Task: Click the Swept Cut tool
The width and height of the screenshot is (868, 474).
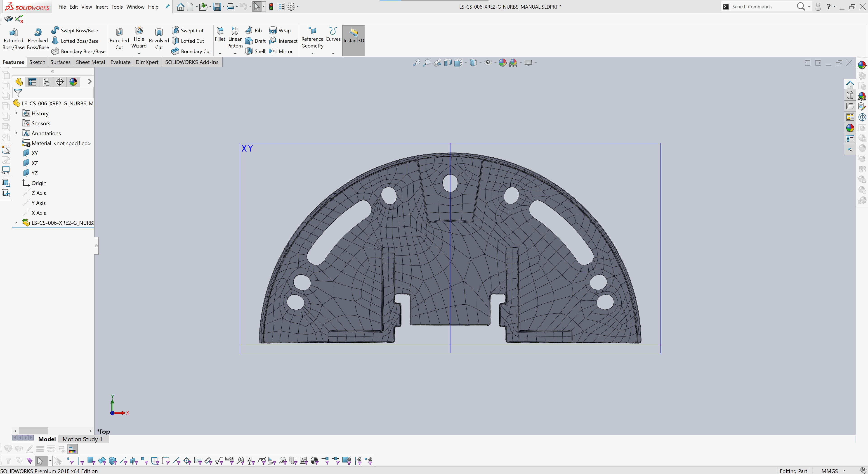Action: (188, 30)
